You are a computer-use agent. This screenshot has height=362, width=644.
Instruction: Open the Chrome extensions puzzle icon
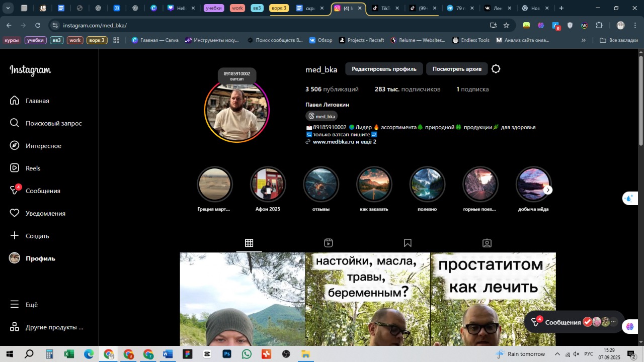point(599,25)
